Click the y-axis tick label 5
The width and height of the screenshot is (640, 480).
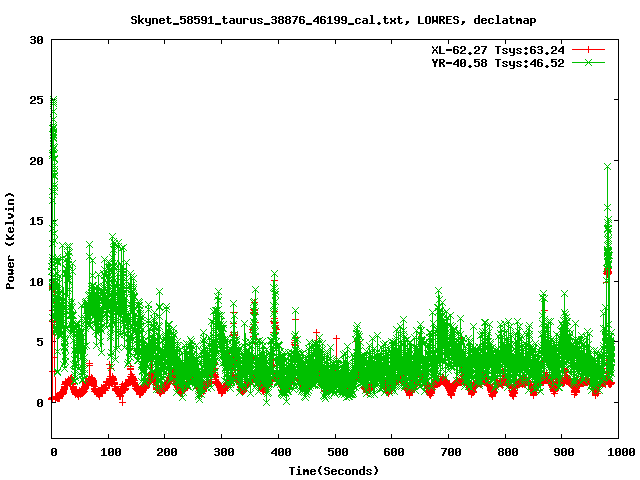(x=40, y=342)
